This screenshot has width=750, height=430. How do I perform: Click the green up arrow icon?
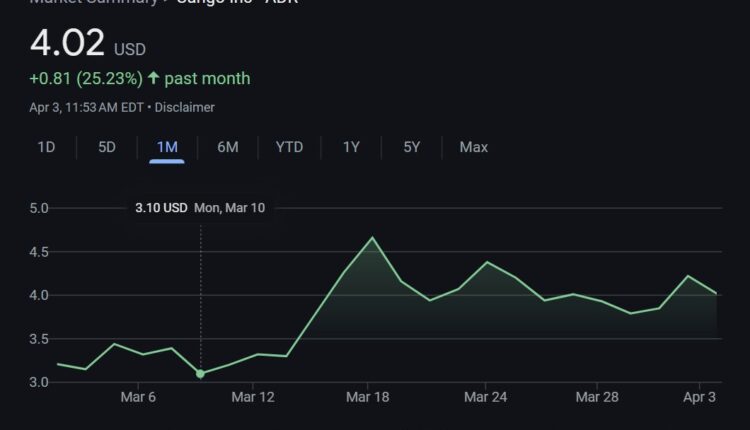[153, 78]
